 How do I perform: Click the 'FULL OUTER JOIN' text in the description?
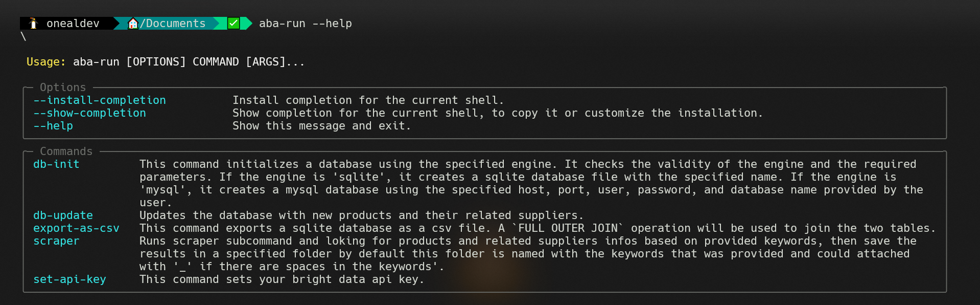(x=568, y=228)
